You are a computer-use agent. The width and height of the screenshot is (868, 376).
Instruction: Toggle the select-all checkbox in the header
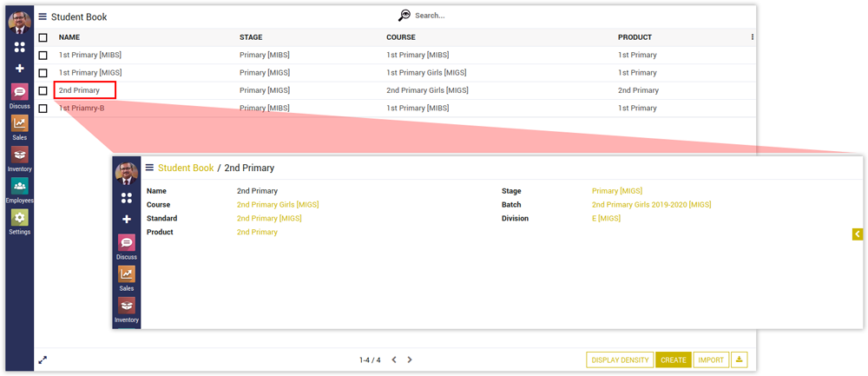point(43,37)
